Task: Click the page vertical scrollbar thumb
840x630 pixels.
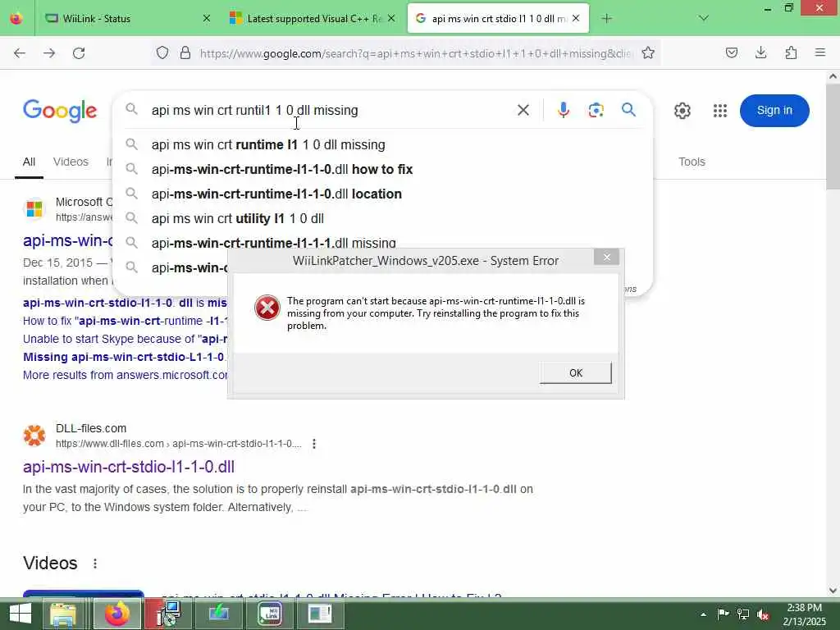Action: (833, 137)
